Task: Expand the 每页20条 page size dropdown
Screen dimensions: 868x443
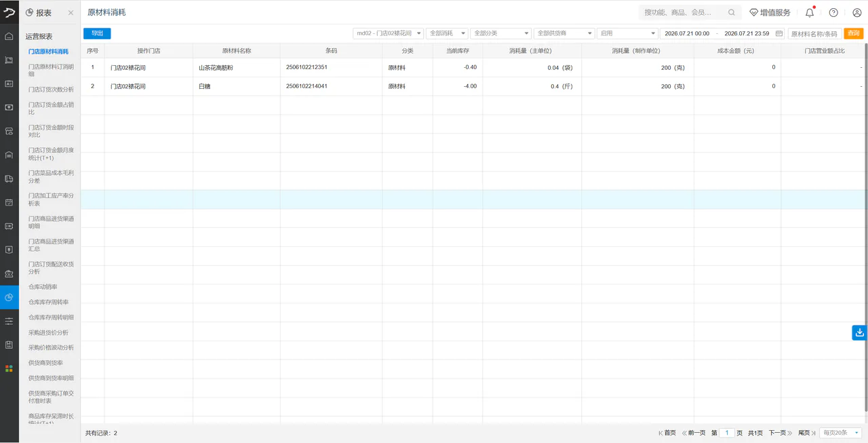Action: (x=841, y=433)
